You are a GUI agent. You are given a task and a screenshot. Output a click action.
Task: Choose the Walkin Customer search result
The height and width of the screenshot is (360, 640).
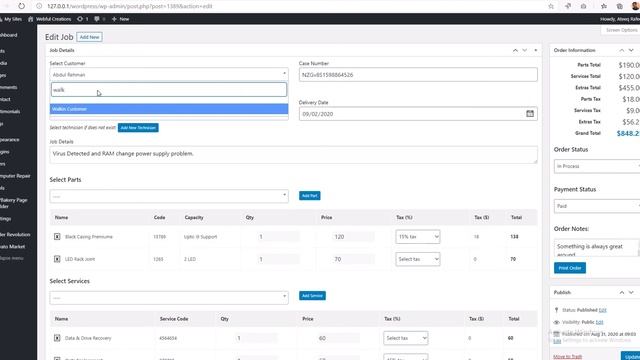point(169,109)
